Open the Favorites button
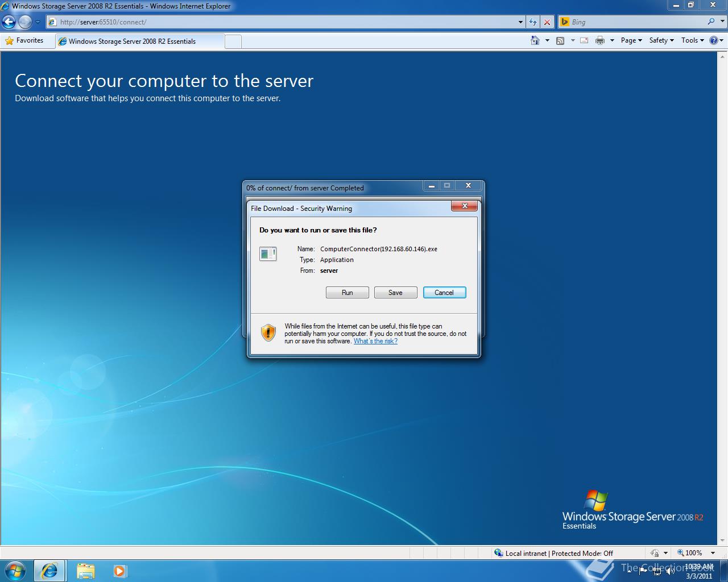Screen dimensions: 728x582 24,40
